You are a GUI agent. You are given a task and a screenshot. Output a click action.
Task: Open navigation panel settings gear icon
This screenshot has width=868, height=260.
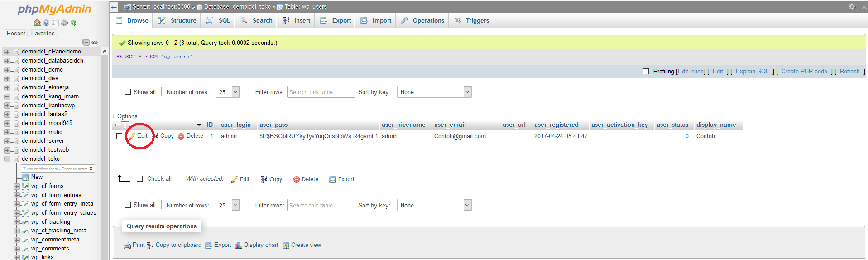pos(64,23)
